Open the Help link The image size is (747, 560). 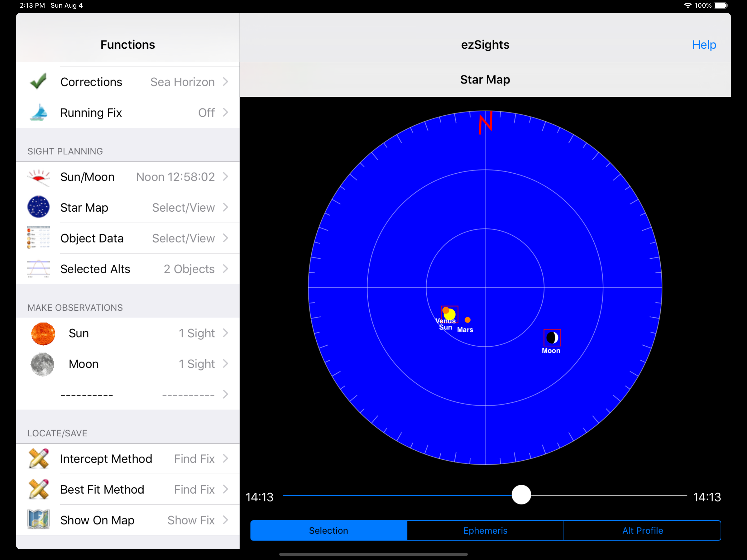(704, 45)
